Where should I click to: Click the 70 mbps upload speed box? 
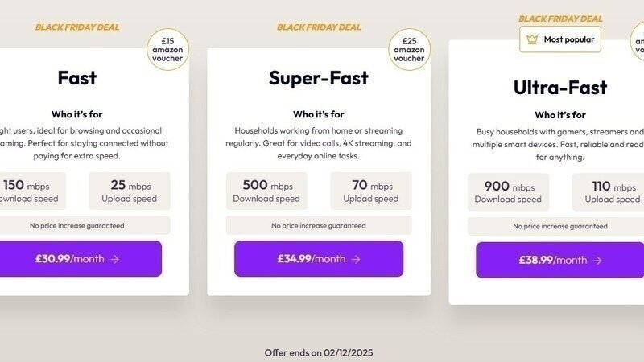371,191
